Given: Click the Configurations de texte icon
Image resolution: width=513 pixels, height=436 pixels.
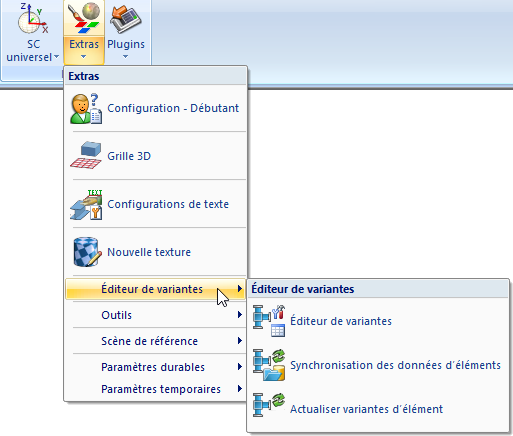Looking at the screenshot, I should pyautogui.click(x=86, y=204).
